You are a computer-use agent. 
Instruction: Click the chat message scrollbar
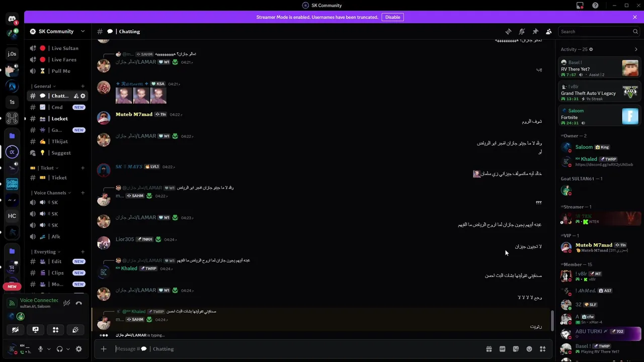pos(552,320)
